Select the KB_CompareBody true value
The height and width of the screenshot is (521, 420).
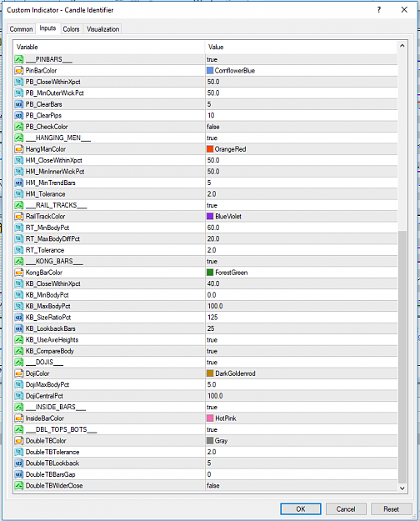click(212, 351)
